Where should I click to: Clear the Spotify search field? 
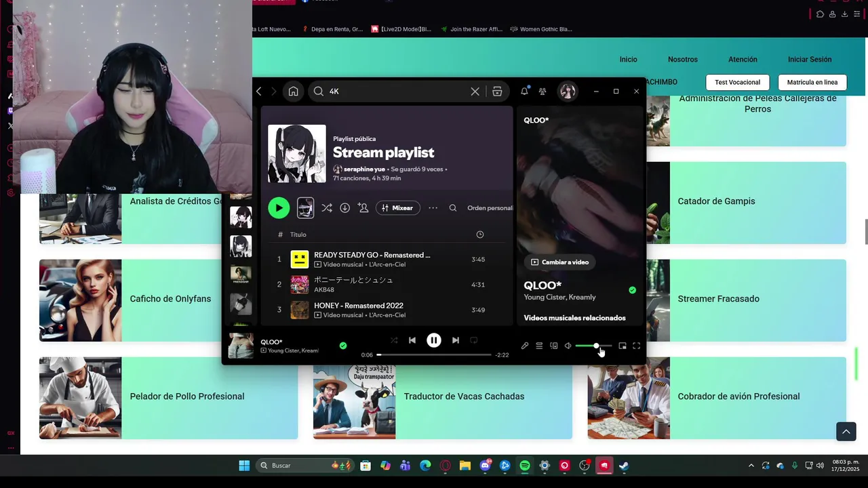[475, 91]
